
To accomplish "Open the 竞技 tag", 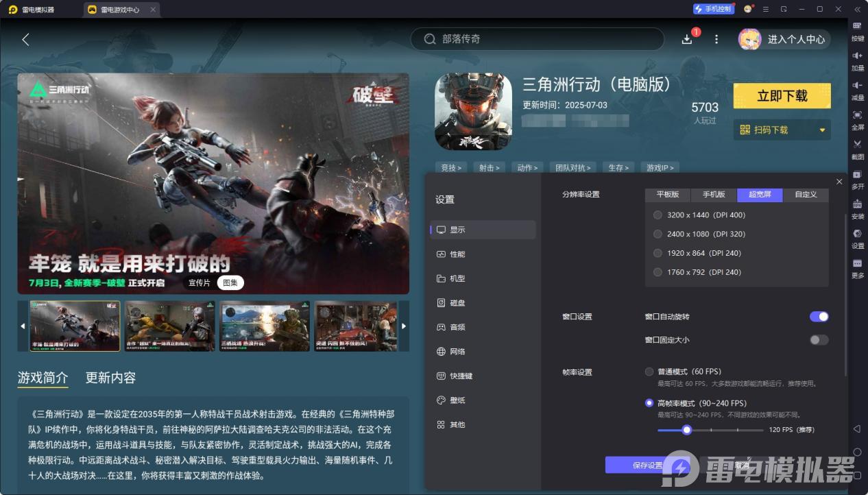I will (x=450, y=167).
